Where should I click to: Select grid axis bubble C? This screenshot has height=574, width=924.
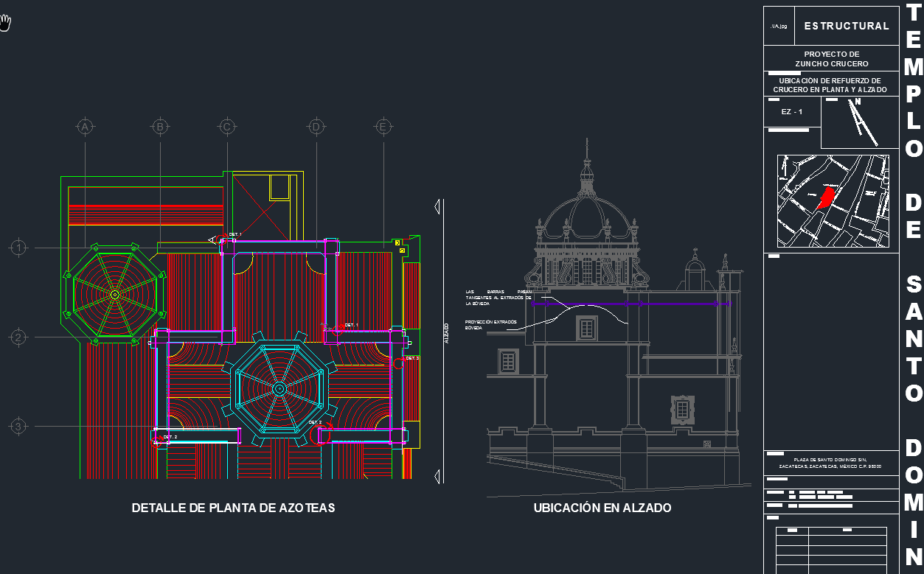point(227,127)
